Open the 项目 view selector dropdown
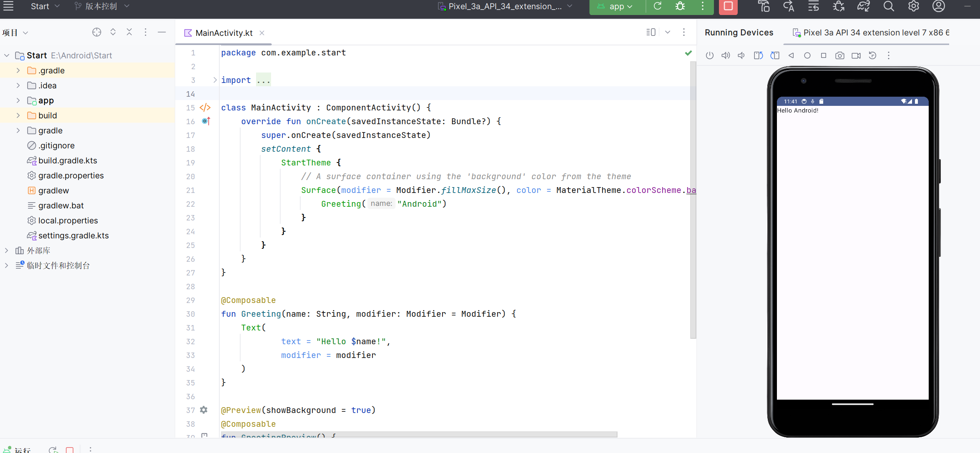The image size is (980, 453). point(15,33)
